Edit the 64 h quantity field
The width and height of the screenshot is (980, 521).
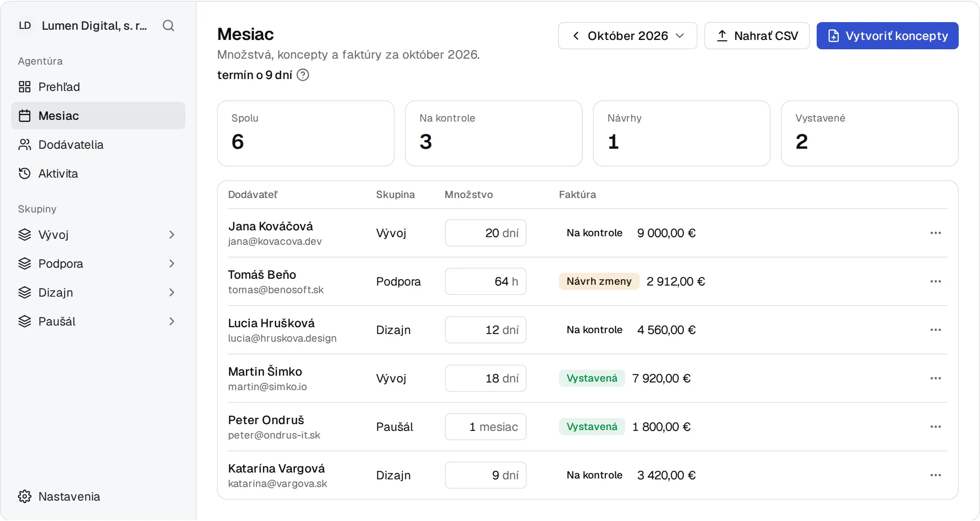[485, 281]
